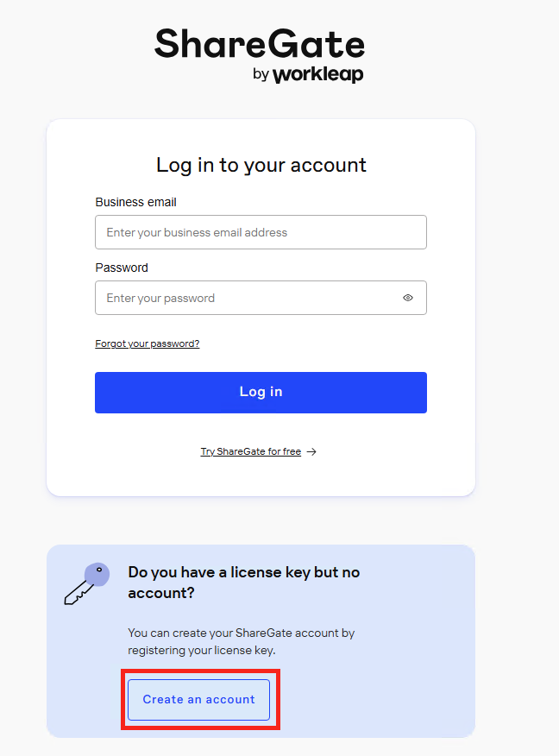Click the Business email label

pyautogui.click(x=136, y=202)
